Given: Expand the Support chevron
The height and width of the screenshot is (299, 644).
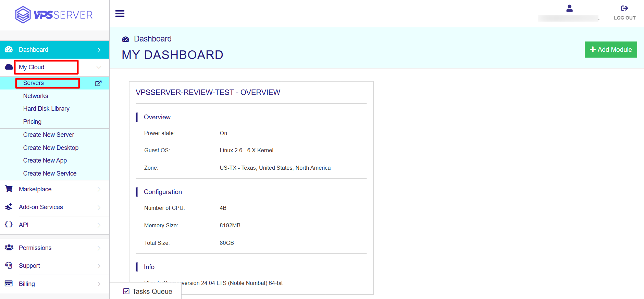Looking at the screenshot, I should click(99, 266).
